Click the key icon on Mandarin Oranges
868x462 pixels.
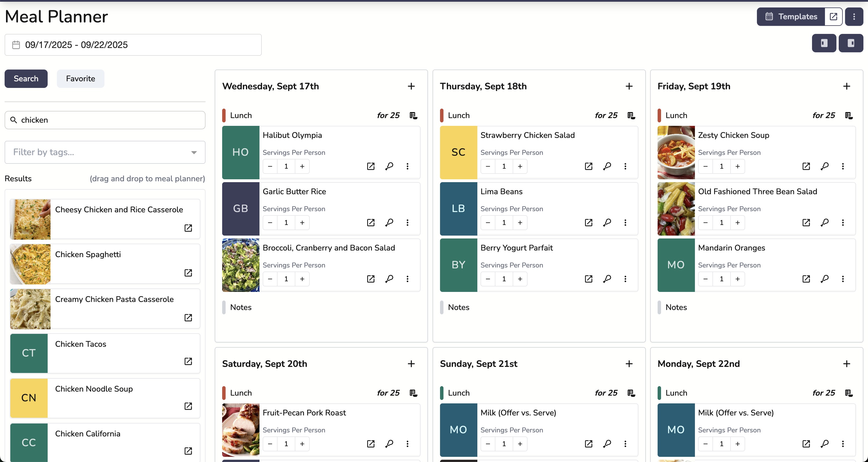coord(825,279)
